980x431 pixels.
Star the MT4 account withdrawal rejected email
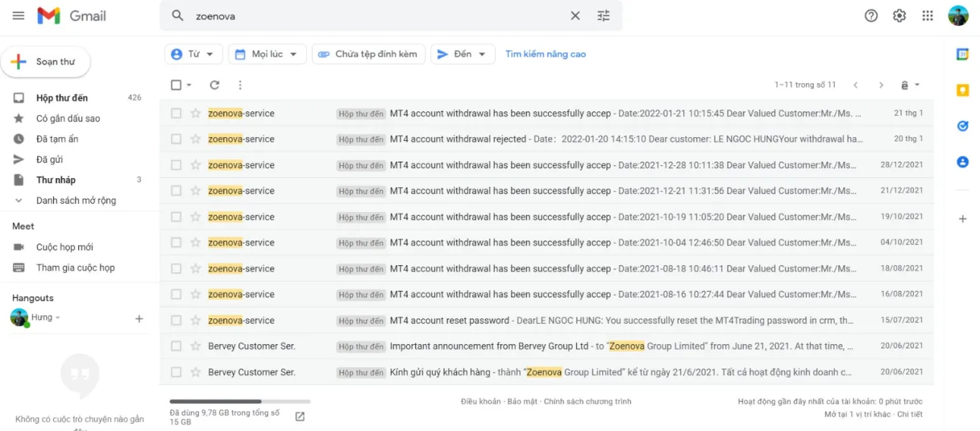tap(195, 139)
